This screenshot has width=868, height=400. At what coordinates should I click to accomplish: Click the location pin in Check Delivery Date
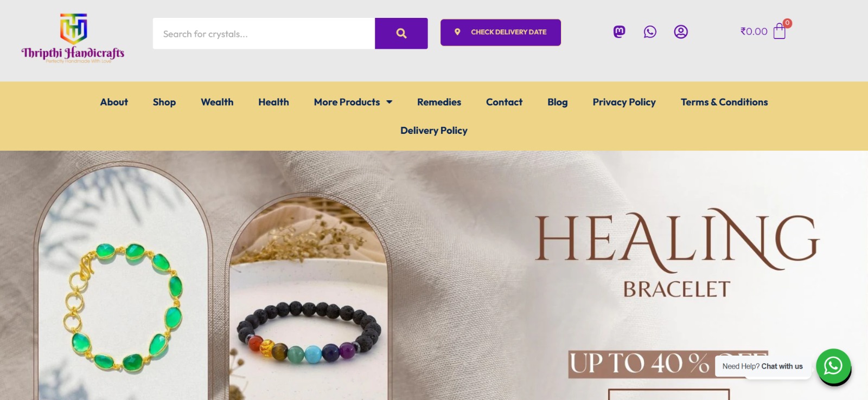(x=457, y=32)
